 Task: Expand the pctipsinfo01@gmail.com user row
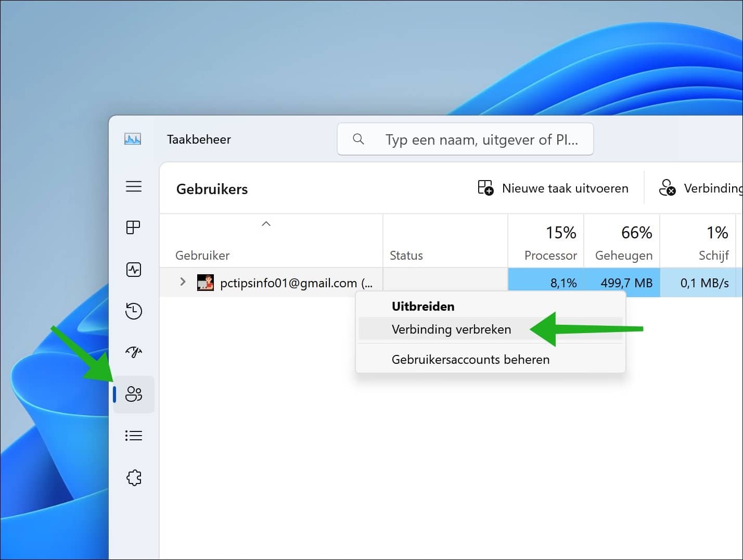pos(182,282)
